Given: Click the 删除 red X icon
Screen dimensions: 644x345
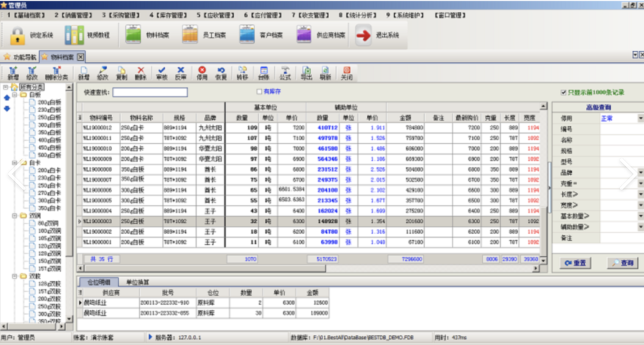Looking at the screenshot, I should [141, 73].
